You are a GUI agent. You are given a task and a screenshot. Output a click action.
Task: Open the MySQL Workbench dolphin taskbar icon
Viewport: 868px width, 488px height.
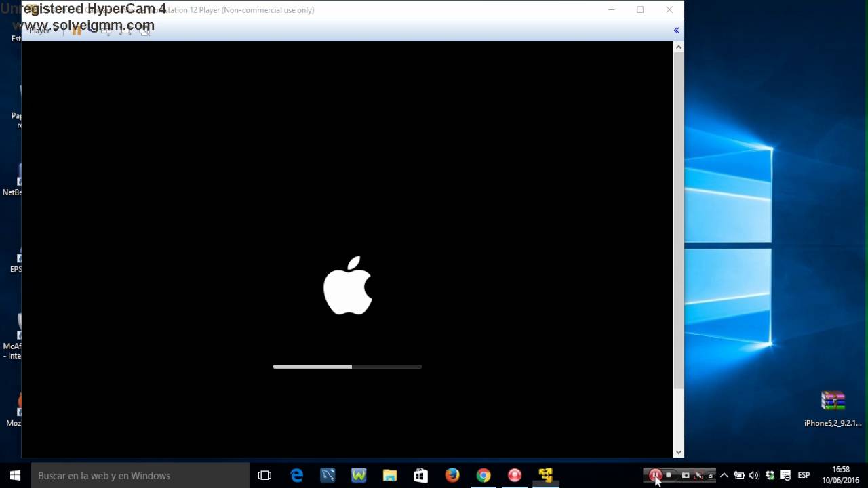(x=328, y=476)
